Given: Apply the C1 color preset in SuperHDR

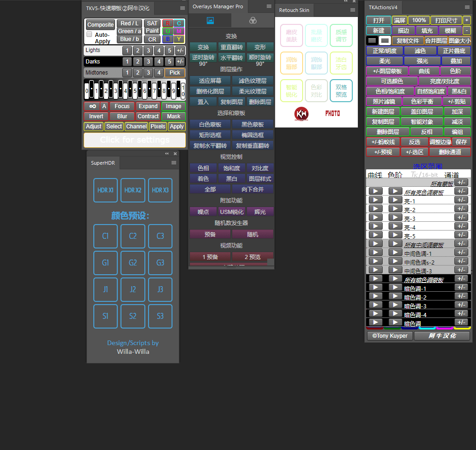Looking at the screenshot, I should pyautogui.click(x=105, y=236).
